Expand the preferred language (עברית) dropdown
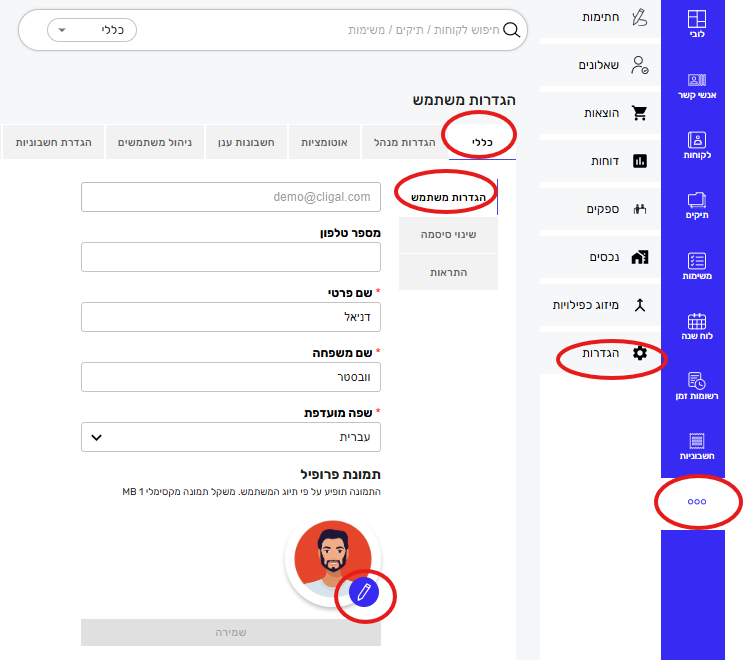Image resolution: width=744 pixels, height=660 pixels. tap(231, 437)
